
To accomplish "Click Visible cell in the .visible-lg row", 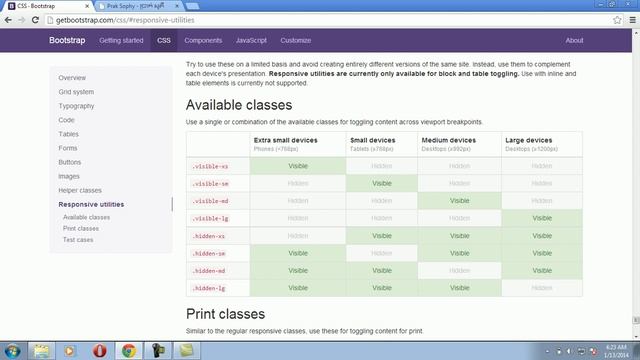I will click(x=542, y=218).
